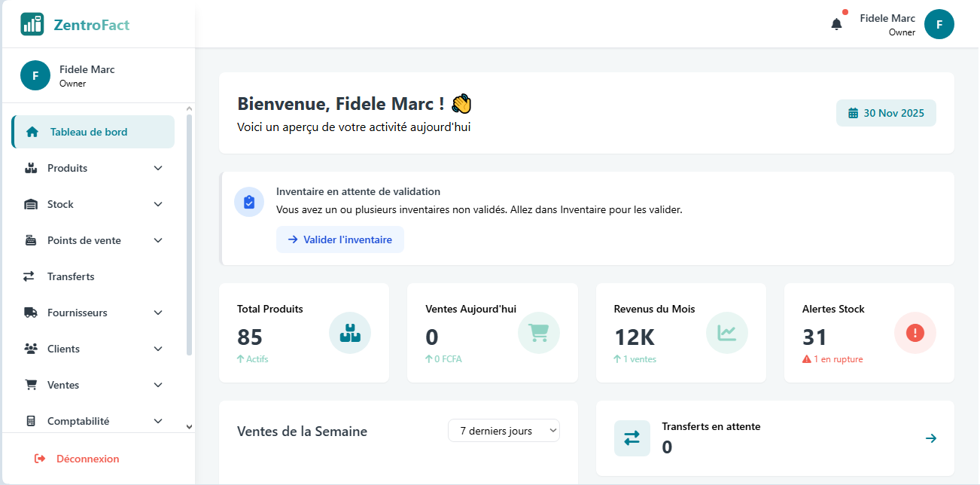Open Transferts en attente via the arrow link
980x485 pixels.
(x=931, y=438)
